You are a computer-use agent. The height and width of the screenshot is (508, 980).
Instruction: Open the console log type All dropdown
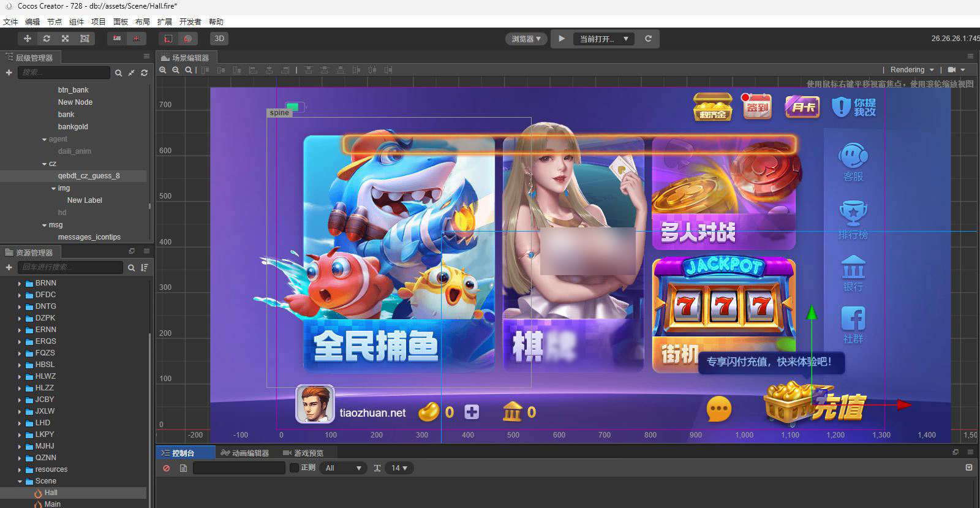click(343, 468)
